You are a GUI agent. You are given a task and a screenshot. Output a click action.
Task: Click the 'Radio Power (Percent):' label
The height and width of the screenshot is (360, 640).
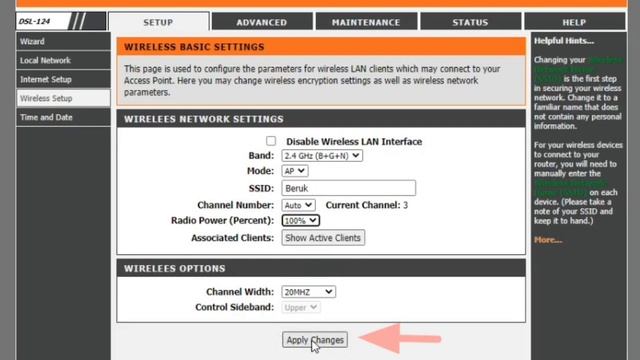[222, 220]
